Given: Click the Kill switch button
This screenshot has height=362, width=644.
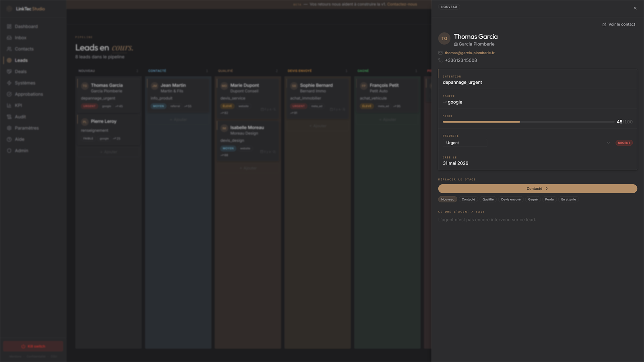Looking at the screenshot, I should click(33, 346).
